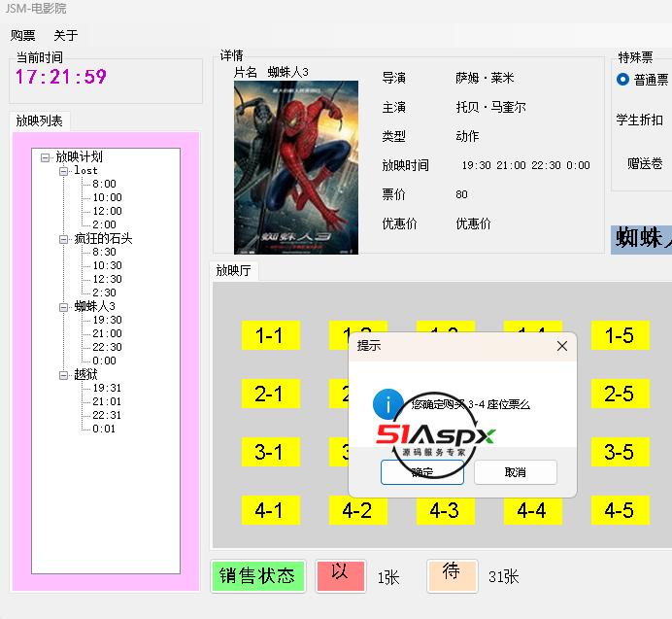672x619 pixels.
Task: Select 越狱 showing at 21:01
Action: [107, 401]
